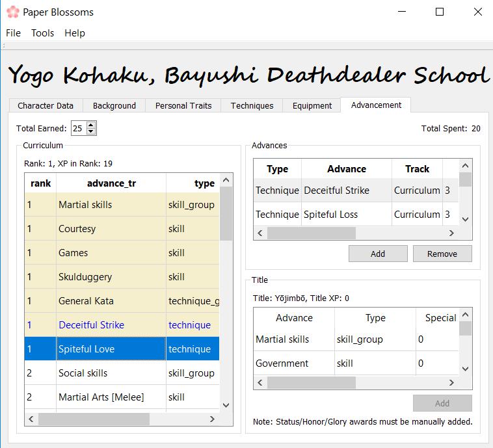Open the Tools menu

[x=43, y=33]
